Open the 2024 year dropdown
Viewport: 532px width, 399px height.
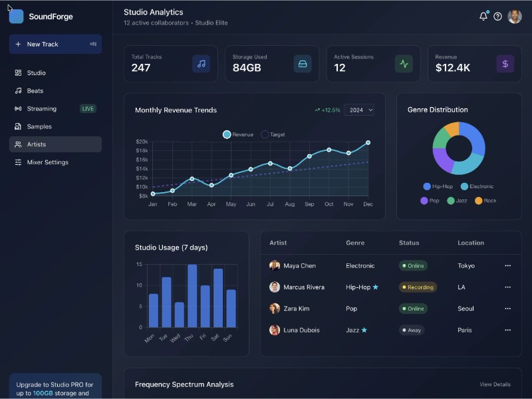pos(359,110)
